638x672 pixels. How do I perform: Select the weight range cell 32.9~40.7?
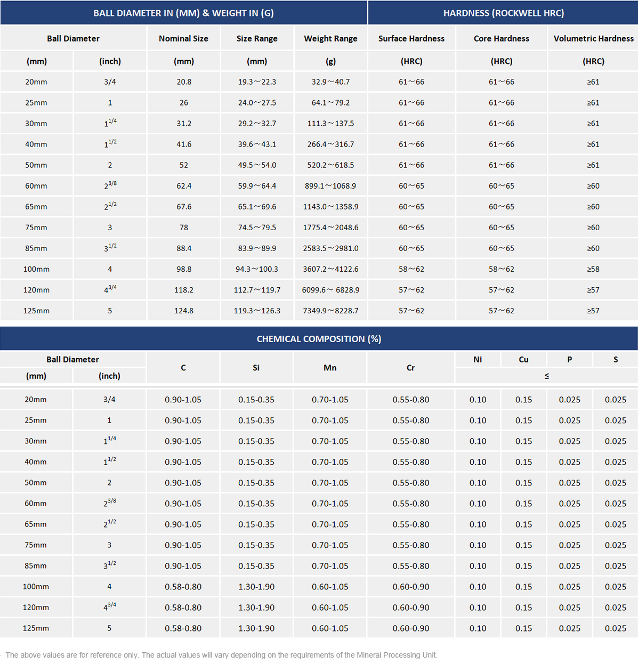tap(330, 82)
